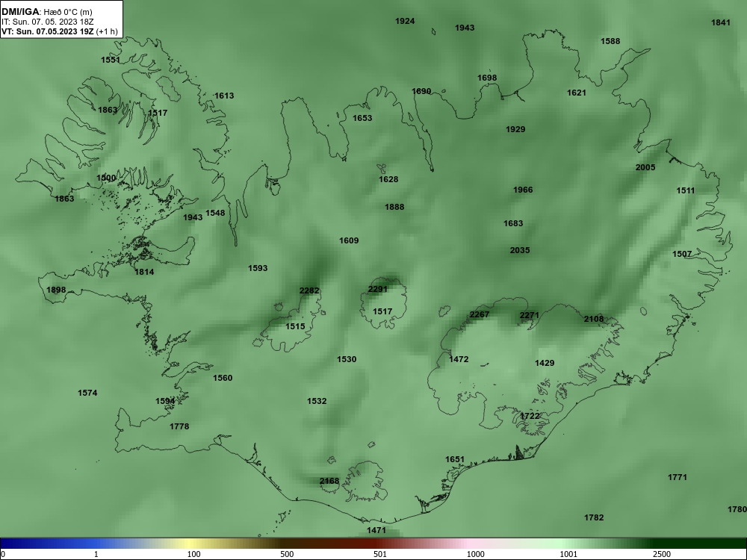Select the 2271 height value
The width and height of the screenshot is (747, 560).
pos(530,315)
